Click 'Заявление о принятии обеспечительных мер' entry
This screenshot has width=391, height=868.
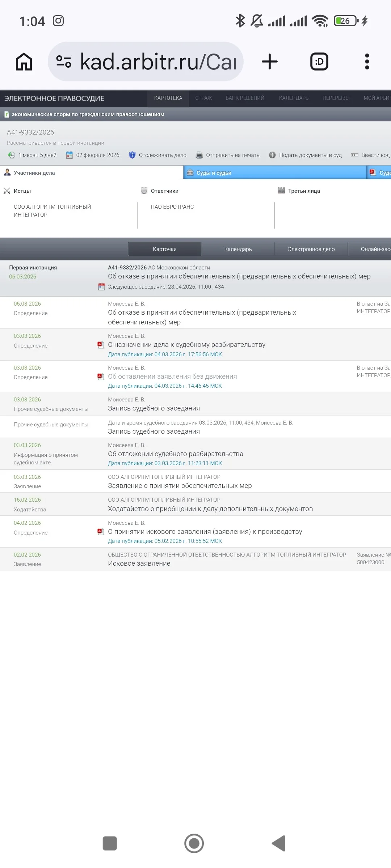(180, 486)
